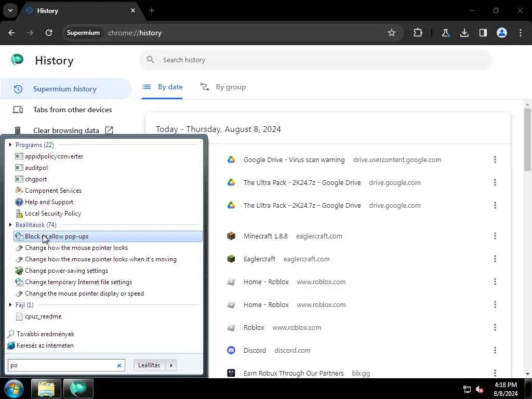This screenshot has width=532, height=399.
Task: Clear the start menu search box
Action: [119, 365]
